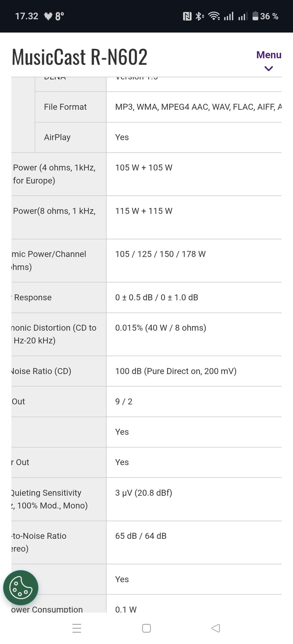Tap the 100 dB Pure Direct value
This screenshot has height=644, width=293.
pos(176,371)
